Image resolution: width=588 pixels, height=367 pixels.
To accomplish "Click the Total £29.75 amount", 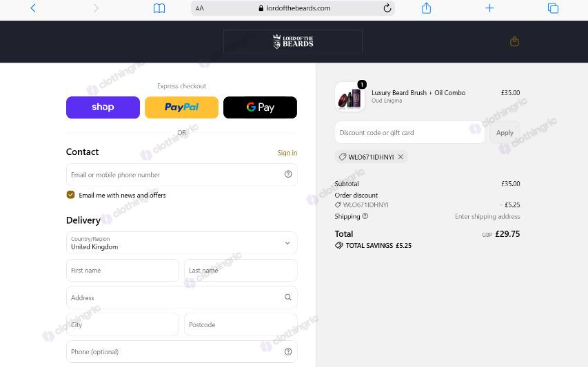I will (507, 234).
